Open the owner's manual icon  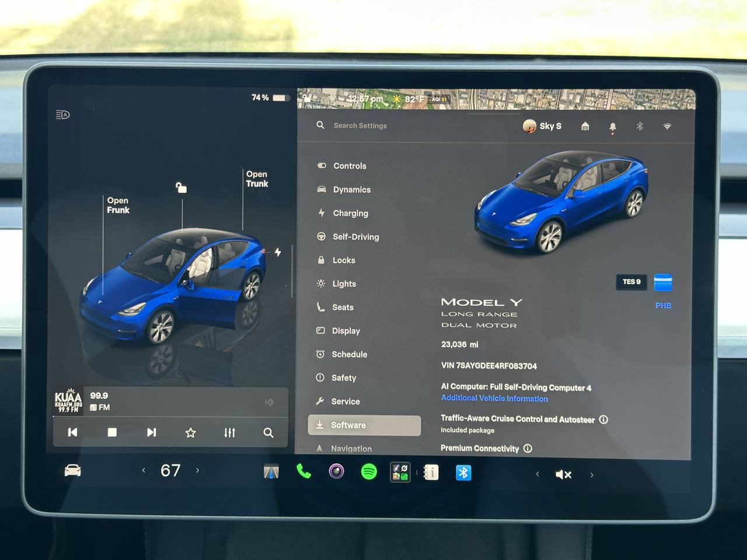pyautogui.click(x=431, y=472)
